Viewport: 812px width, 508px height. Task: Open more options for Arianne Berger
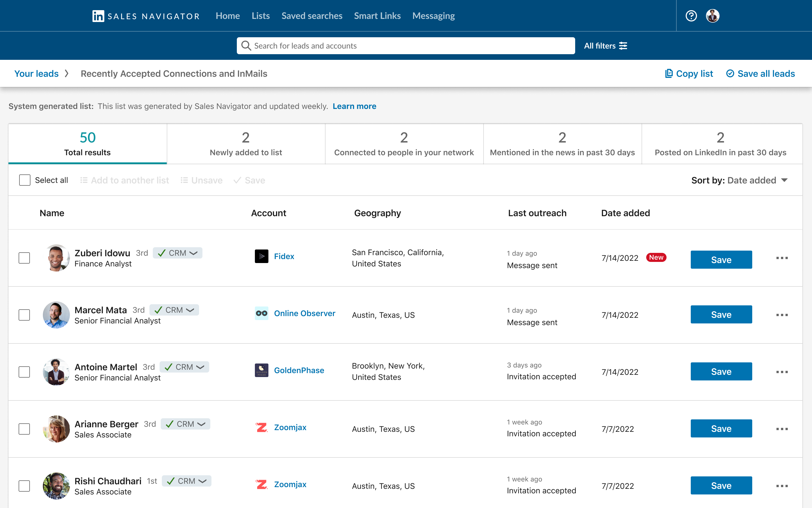782,429
